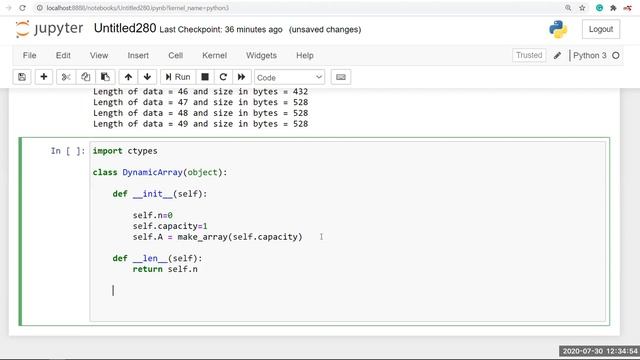Viewport: 640px width, 360px height.
Task: Move selected cell down arrow
Action: pos(147,77)
